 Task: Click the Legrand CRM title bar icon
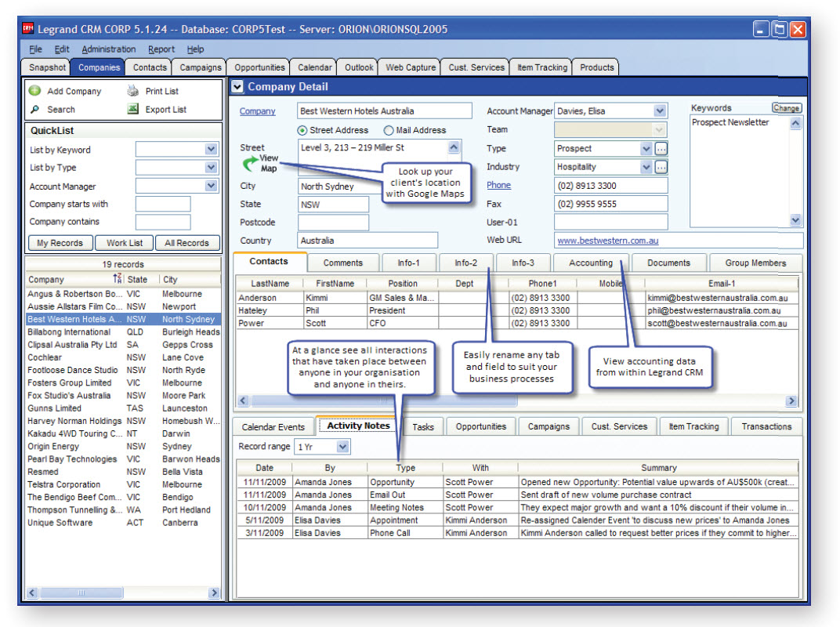(x=28, y=28)
